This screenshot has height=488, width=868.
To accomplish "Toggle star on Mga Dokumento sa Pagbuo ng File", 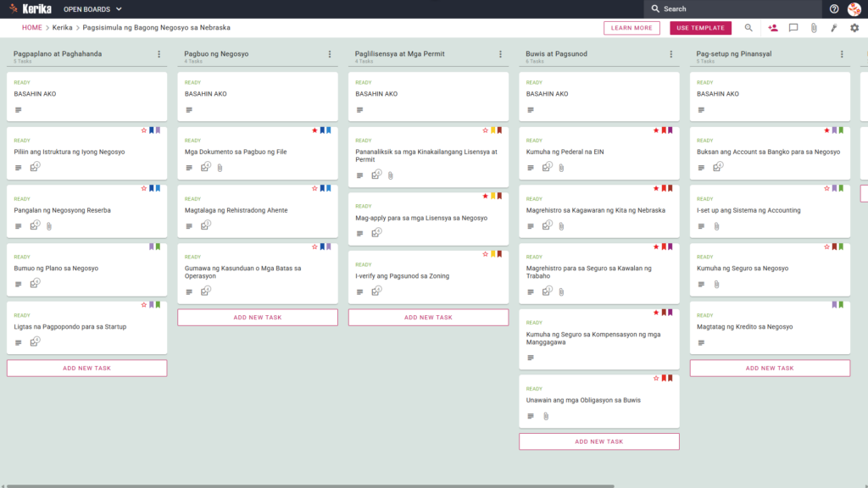I will pyautogui.click(x=314, y=130).
